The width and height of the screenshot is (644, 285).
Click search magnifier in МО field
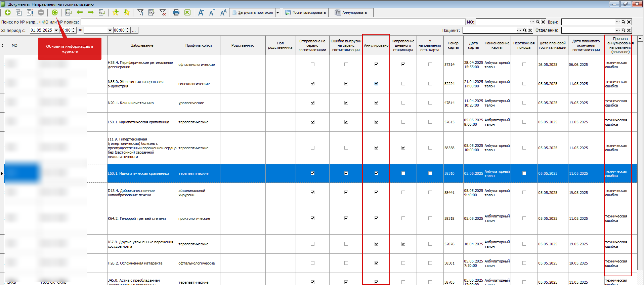point(538,22)
